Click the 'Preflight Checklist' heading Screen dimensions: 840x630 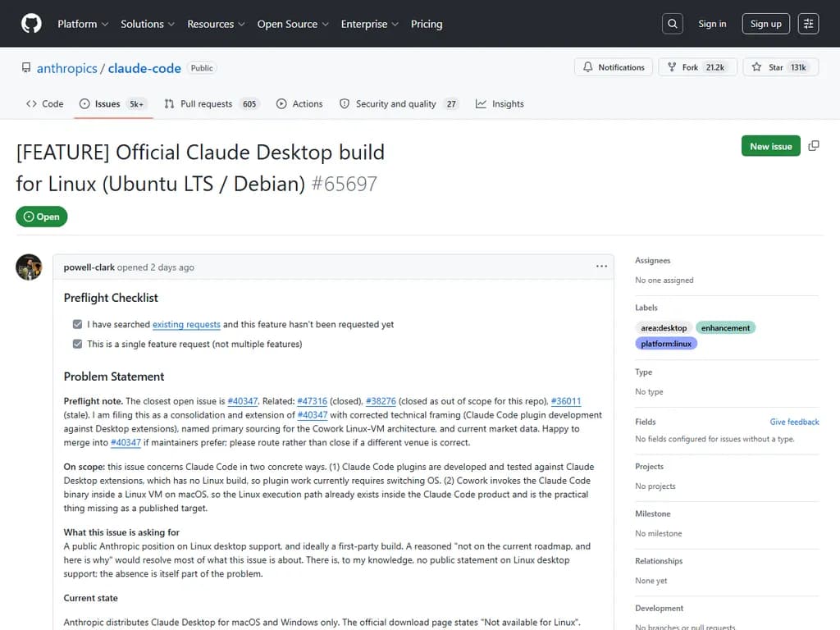111,297
